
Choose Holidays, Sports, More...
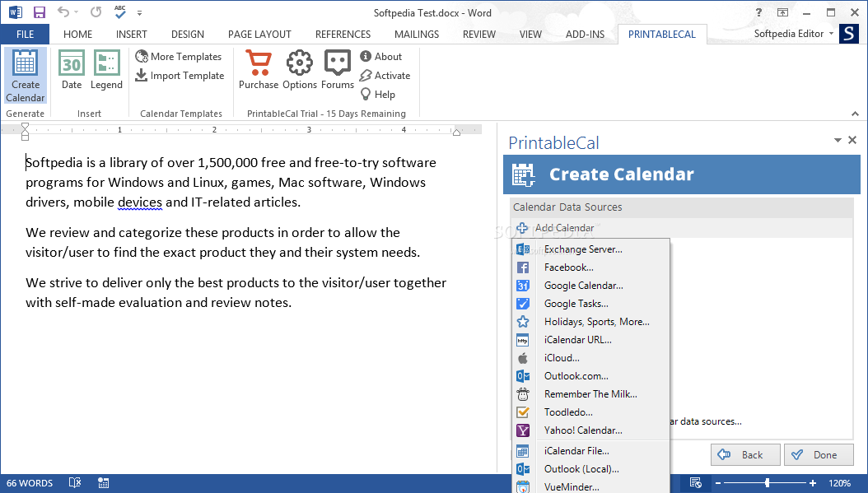point(590,322)
